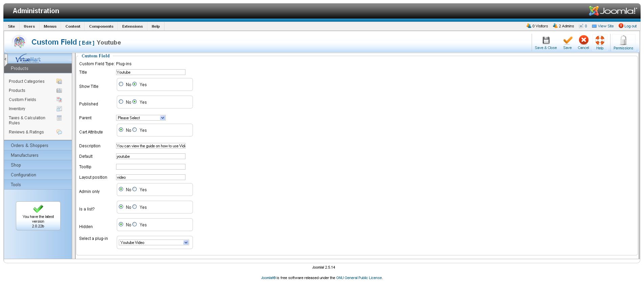Click the Inventory chart icon
644x298 pixels.
[59, 109]
